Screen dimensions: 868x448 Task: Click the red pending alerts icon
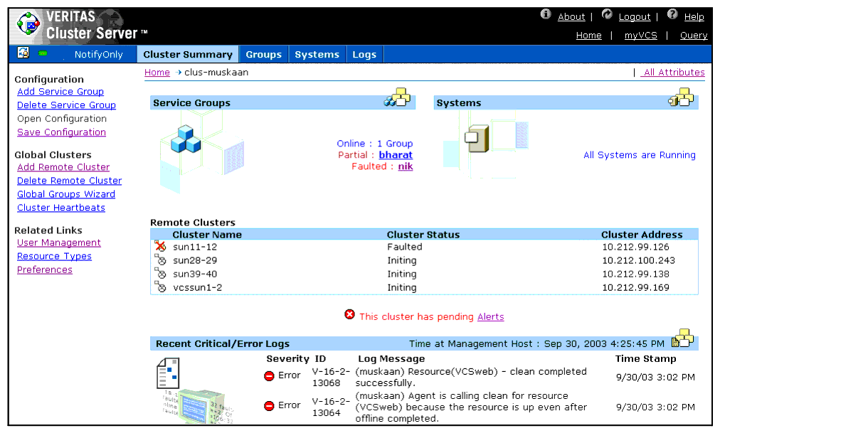pyautogui.click(x=349, y=314)
